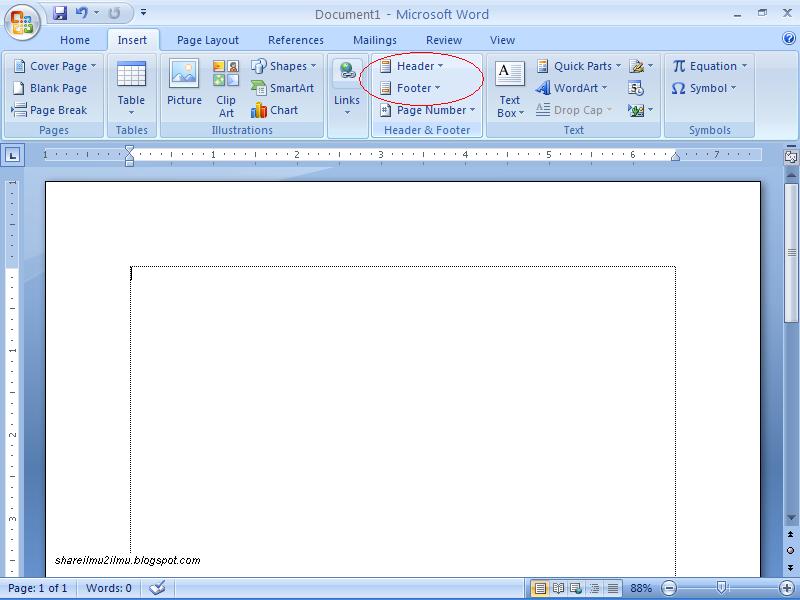This screenshot has height=600, width=800.
Task: Save the document via Quick Access
Action: pos(60,13)
